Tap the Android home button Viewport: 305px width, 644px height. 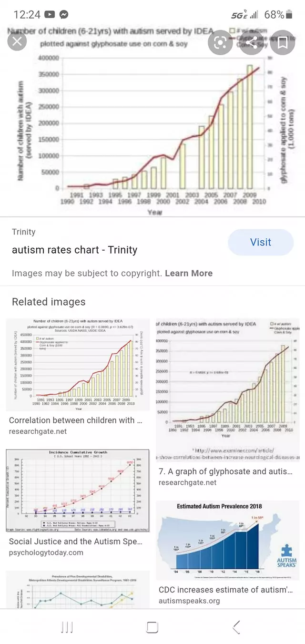pos(152,627)
